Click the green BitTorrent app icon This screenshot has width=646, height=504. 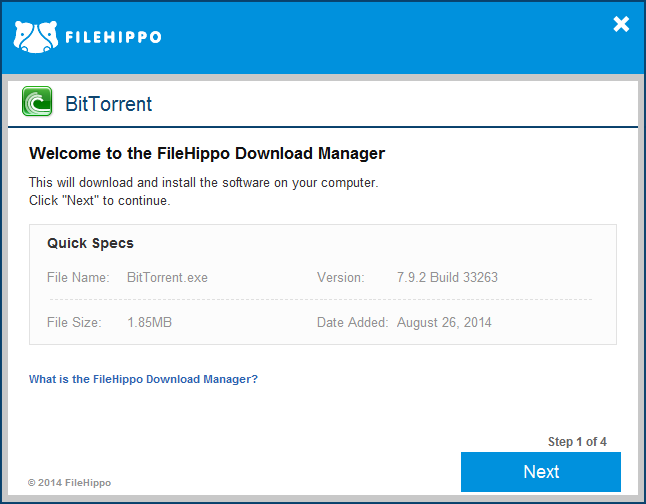[x=37, y=101]
